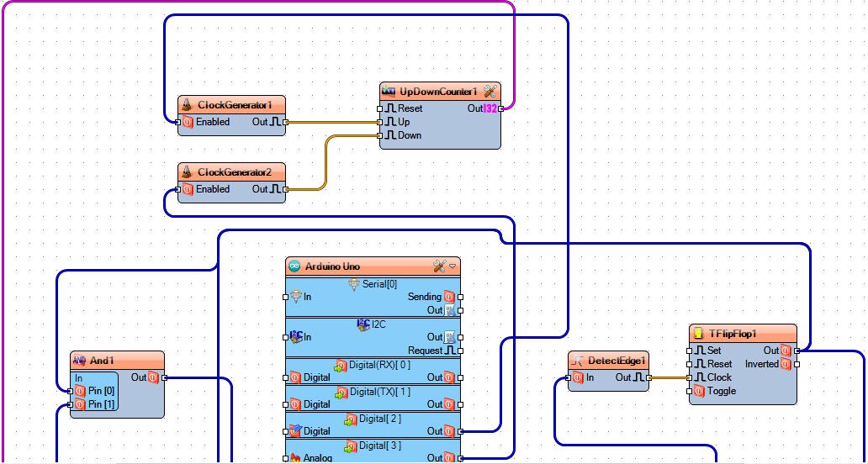
Task: Click DetectEdge1 In pin
Action: point(568,377)
